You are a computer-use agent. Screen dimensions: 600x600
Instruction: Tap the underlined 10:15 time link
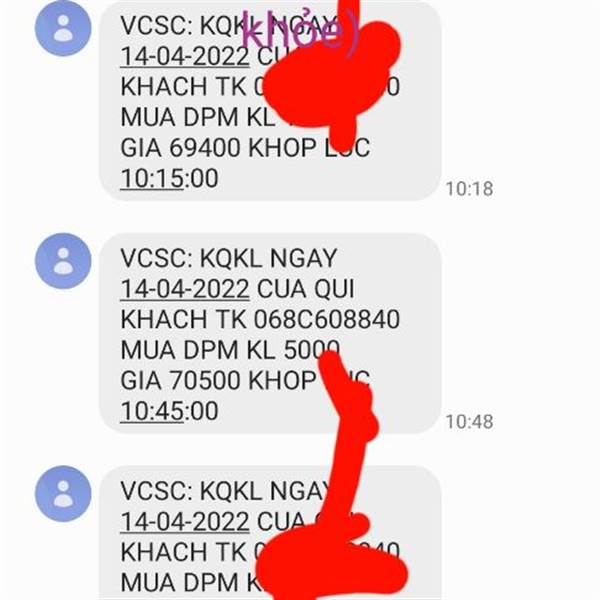tap(152, 178)
